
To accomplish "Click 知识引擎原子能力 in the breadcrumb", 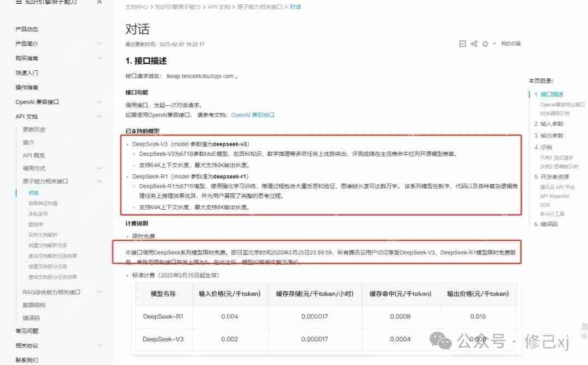I will click(177, 7).
